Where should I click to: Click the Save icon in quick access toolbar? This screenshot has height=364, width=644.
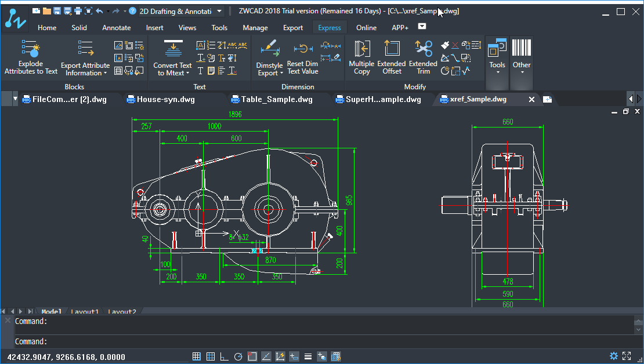57,11
